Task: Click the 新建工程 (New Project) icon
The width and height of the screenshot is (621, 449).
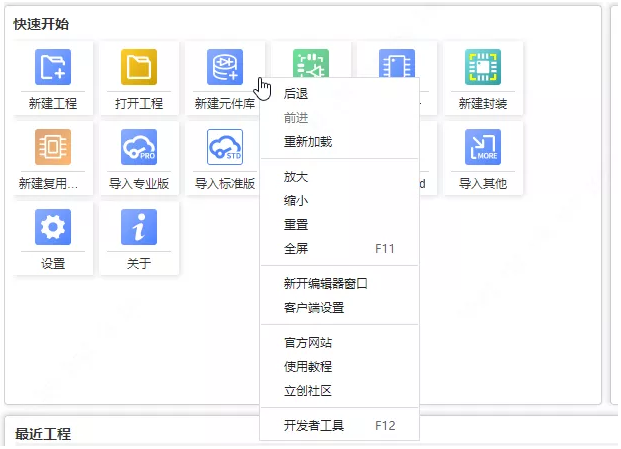Action: (52, 68)
